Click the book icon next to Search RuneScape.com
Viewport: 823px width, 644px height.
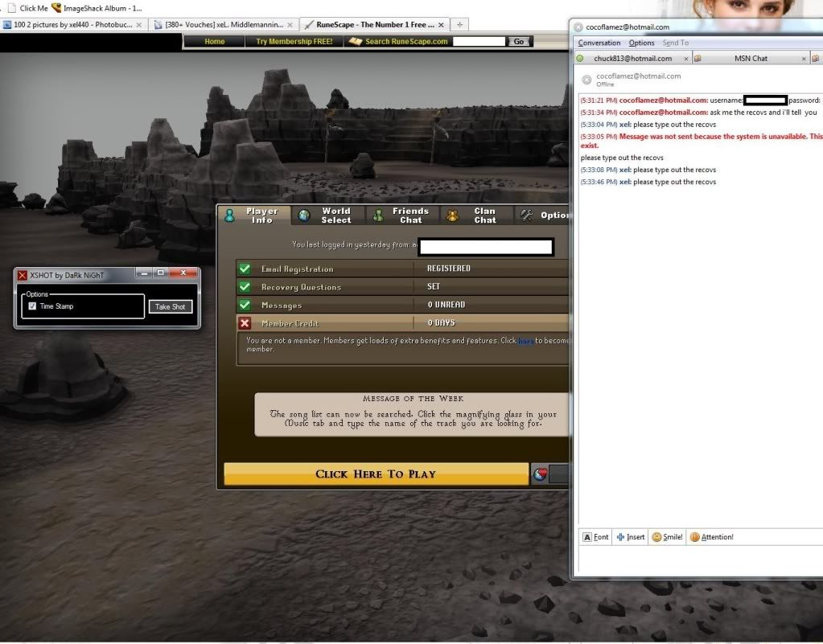pyautogui.click(x=356, y=42)
